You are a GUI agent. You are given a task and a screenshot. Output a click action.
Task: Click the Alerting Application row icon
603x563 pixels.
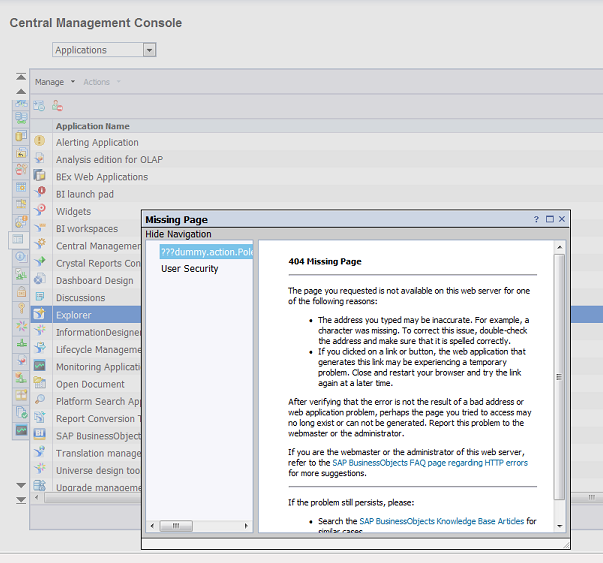point(40,141)
